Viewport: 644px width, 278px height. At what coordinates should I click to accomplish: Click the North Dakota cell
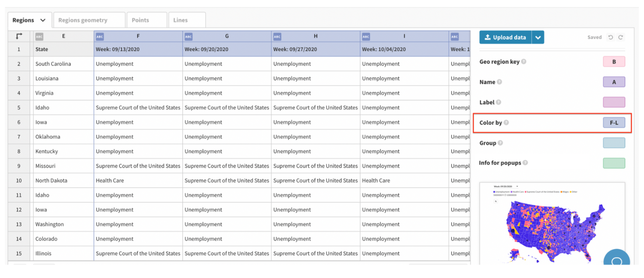pos(63,181)
